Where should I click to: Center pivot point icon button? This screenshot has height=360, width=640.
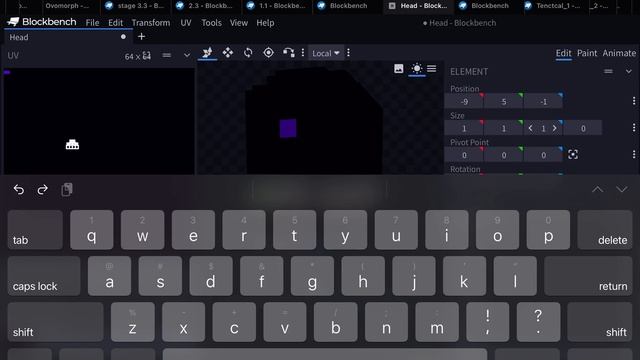click(573, 155)
